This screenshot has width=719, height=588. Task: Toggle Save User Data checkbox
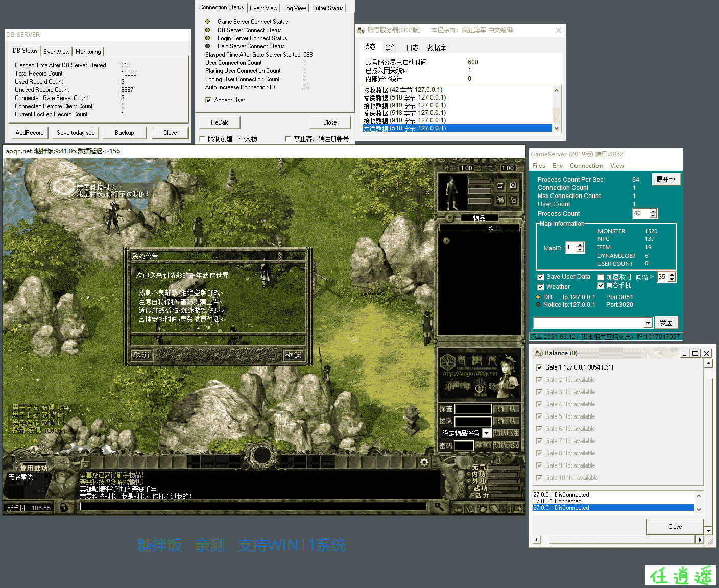coord(540,277)
